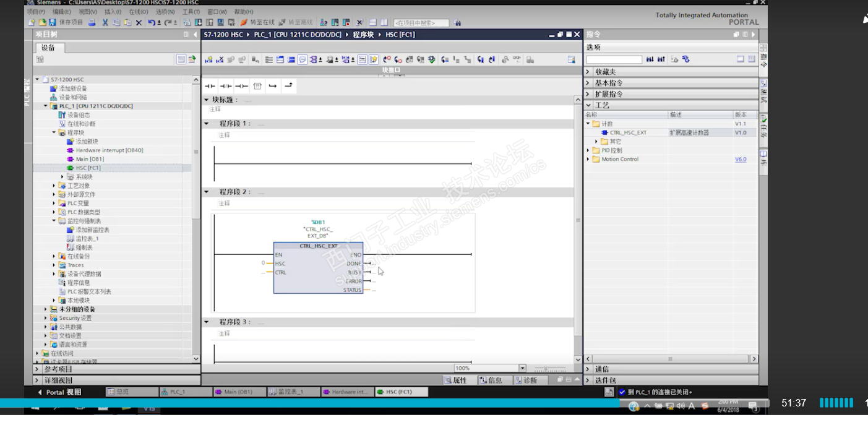Expand the Traces folder
868x425 pixels.
[54, 265]
